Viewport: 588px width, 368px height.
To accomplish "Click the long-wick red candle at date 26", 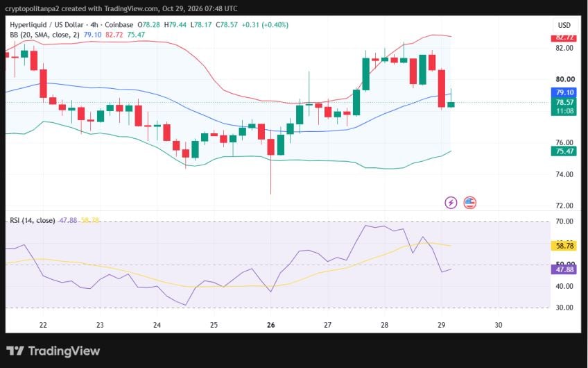I will [x=270, y=147].
